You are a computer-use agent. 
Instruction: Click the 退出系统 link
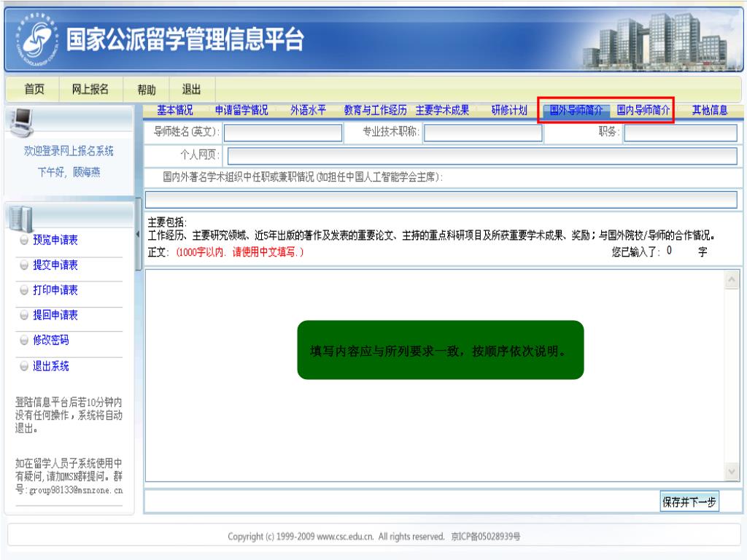[x=51, y=366]
